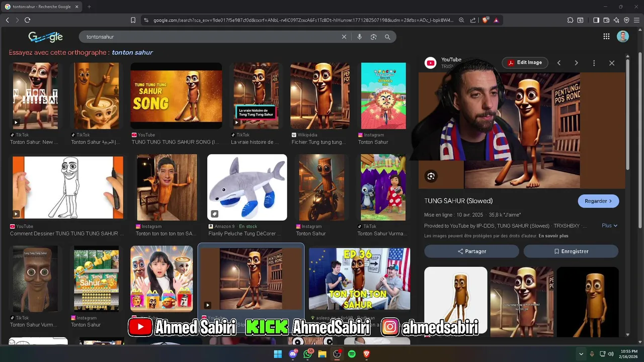Viewport: 644px width, 362px height.
Task: Start voice search with microphone icon
Action: [359, 37]
